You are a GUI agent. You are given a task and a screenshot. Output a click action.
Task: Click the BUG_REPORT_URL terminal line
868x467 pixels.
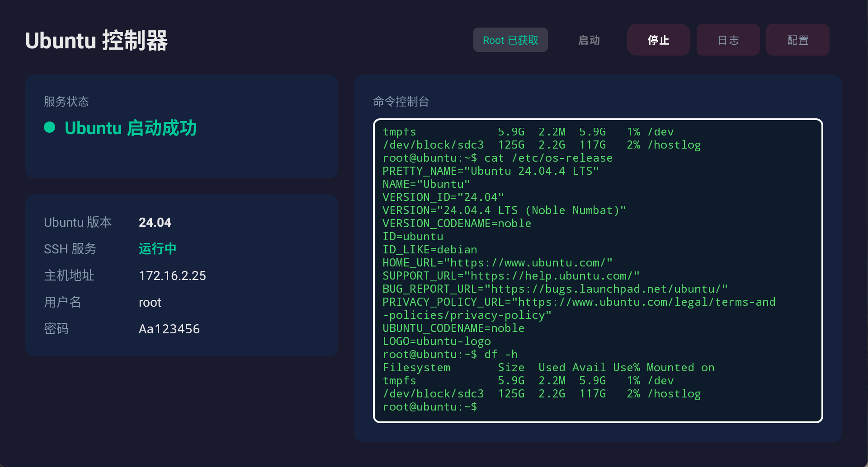tap(555, 289)
